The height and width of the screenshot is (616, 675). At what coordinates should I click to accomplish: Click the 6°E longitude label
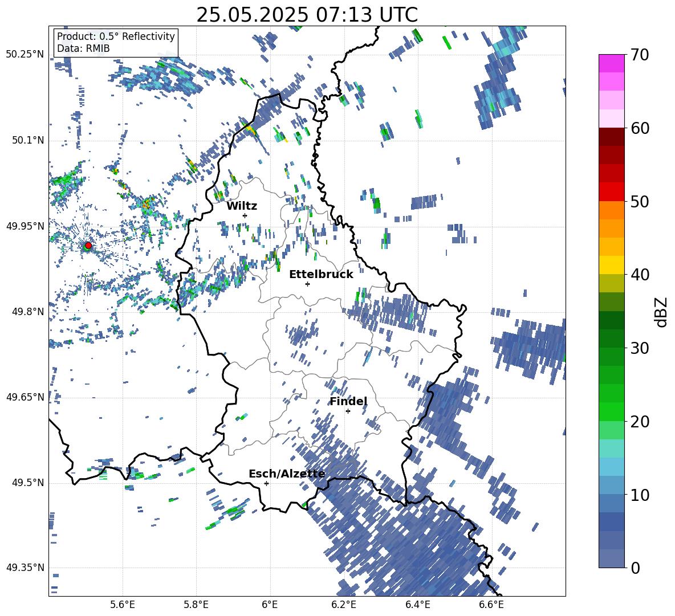(x=270, y=605)
